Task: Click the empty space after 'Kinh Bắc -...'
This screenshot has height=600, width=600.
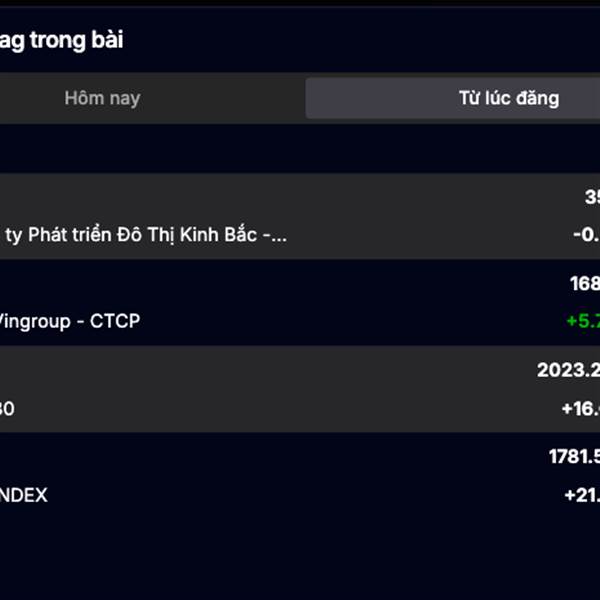Action: (420, 236)
